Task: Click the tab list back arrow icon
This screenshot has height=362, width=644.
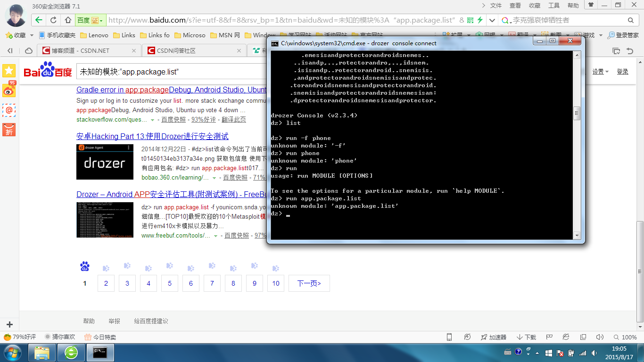Action: 10,51
